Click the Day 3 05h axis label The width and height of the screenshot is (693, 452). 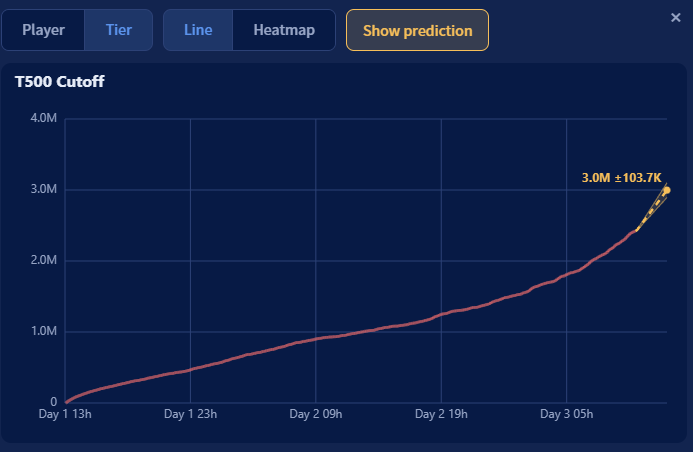(567, 414)
